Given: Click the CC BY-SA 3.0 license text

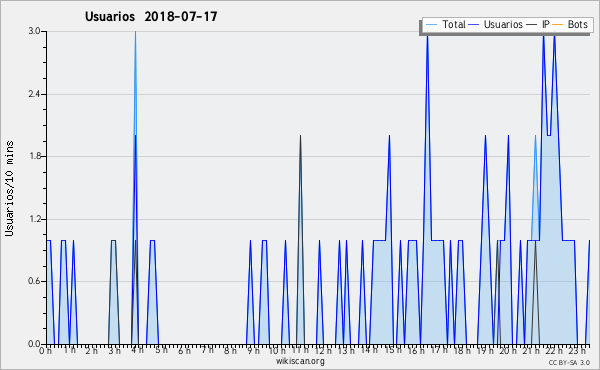Looking at the screenshot, I should pyautogui.click(x=569, y=362).
